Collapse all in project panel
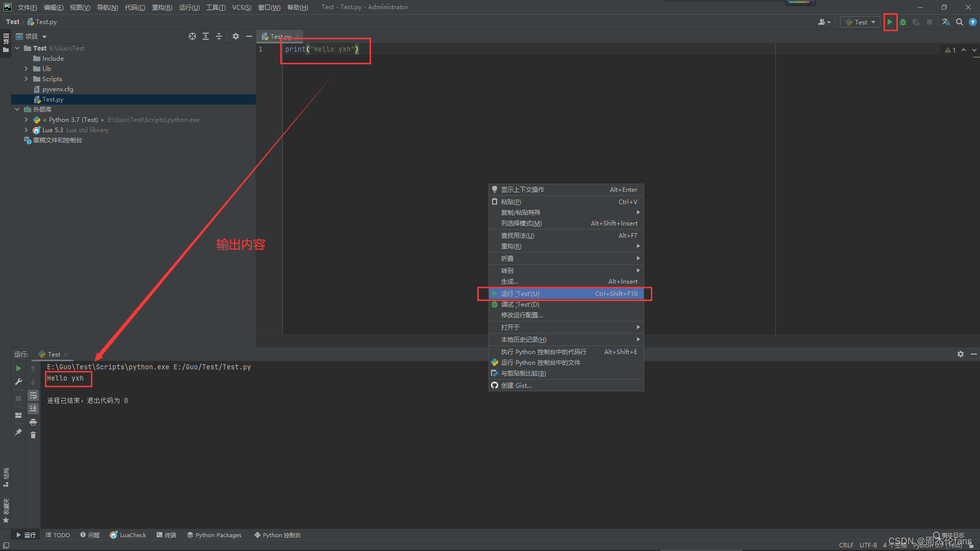The height and width of the screenshot is (551, 980). click(x=219, y=36)
